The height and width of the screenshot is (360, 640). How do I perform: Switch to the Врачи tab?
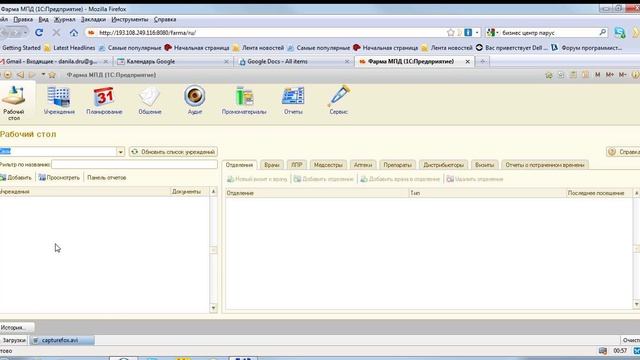271,165
